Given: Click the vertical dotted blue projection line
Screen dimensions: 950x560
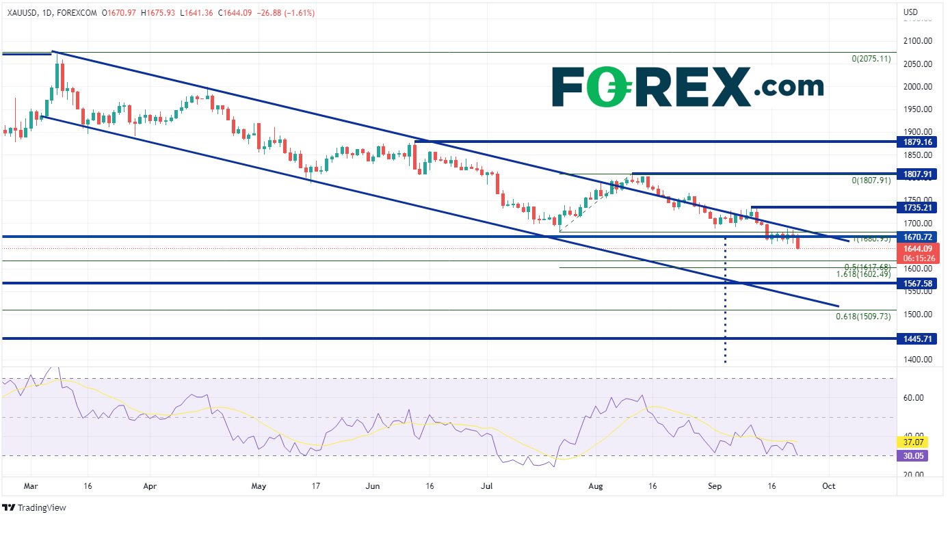Looking at the screenshot, I should [725, 308].
